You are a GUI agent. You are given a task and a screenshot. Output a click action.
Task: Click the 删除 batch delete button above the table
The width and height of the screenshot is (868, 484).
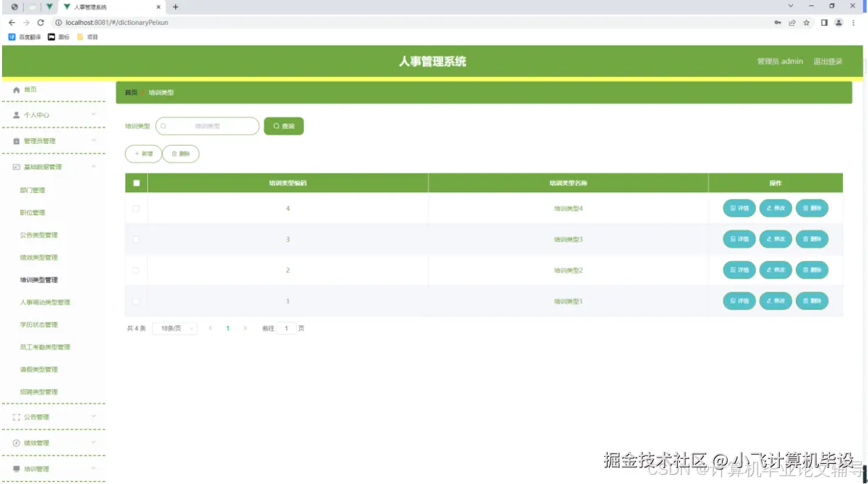pyautogui.click(x=181, y=154)
